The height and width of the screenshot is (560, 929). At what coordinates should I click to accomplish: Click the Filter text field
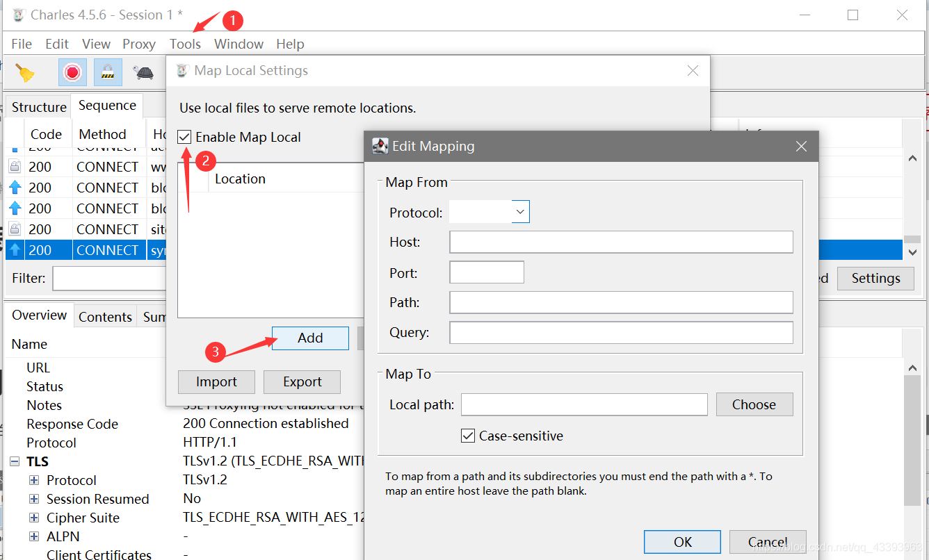[x=109, y=278]
